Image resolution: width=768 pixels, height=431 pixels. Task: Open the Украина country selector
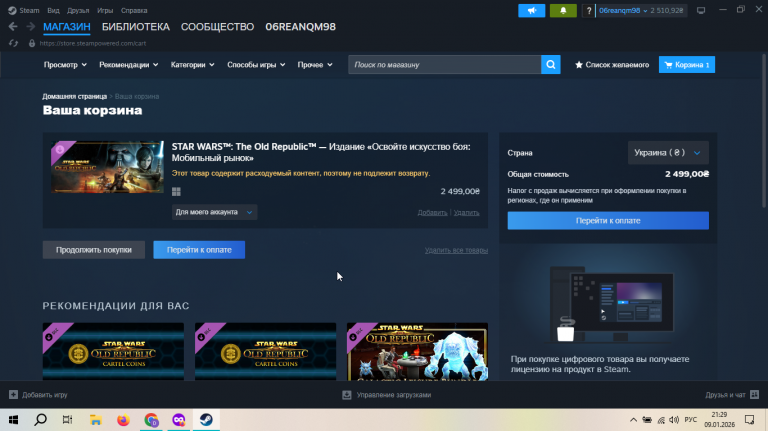pos(668,153)
